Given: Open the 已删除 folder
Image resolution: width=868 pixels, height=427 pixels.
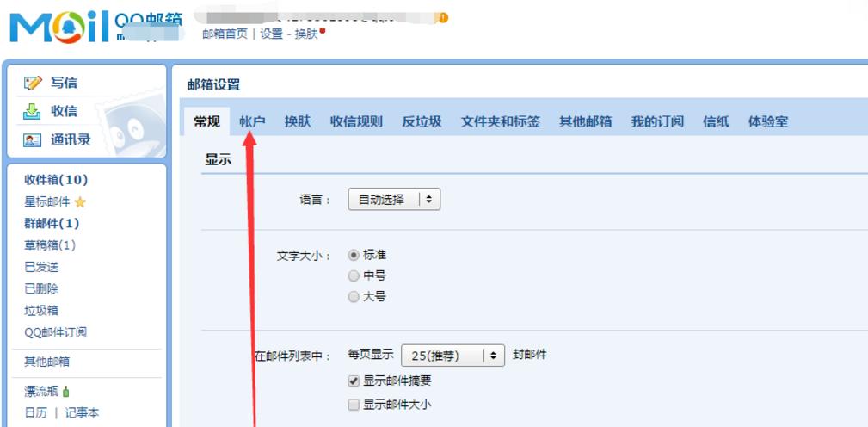Looking at the screenshot, I should coord(41,288).
